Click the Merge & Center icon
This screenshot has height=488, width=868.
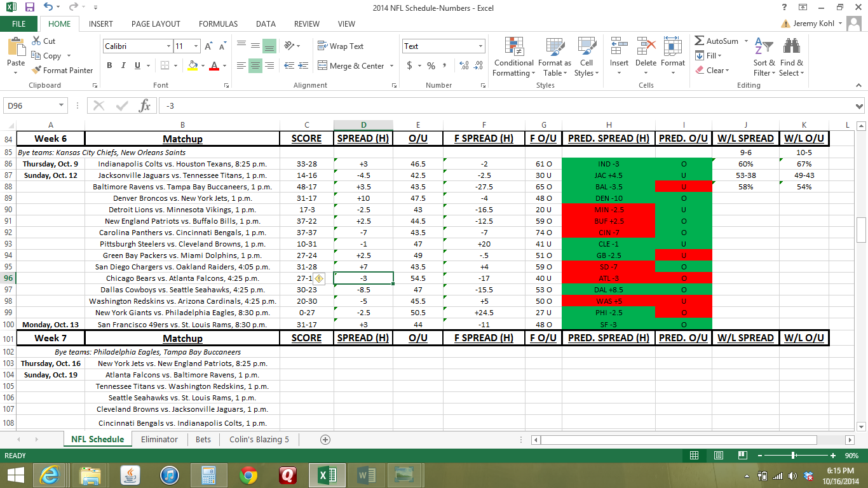(x=322, y=65)
